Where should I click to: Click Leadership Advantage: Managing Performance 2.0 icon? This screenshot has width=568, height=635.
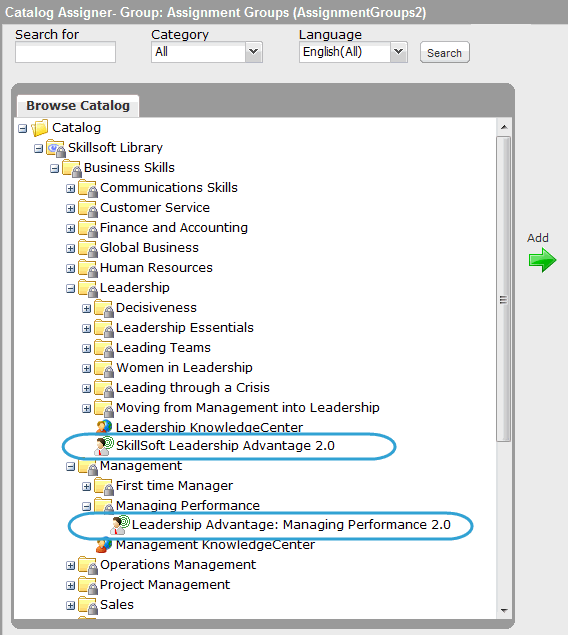click(x=120, y=525)
